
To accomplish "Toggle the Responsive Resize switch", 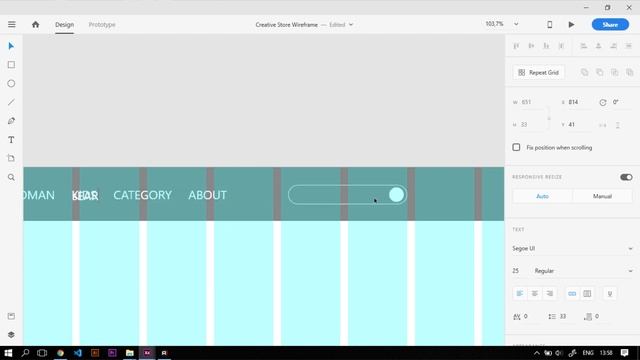I will point(626,177).
